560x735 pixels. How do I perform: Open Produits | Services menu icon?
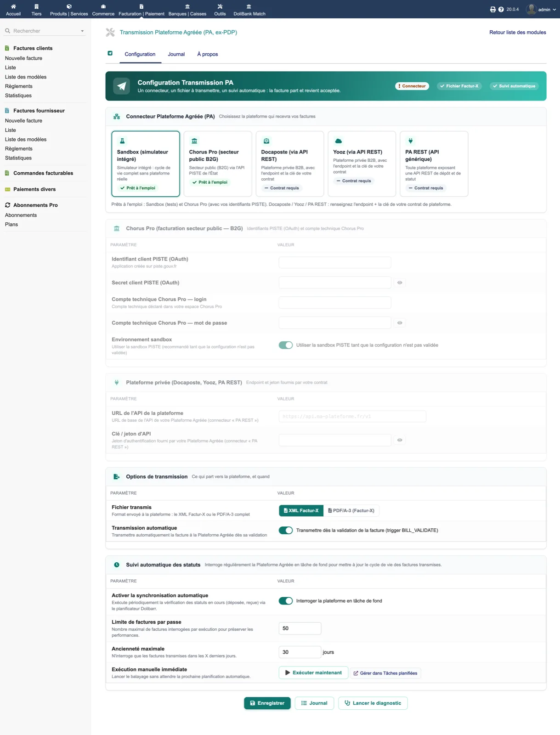click(69, 6)
